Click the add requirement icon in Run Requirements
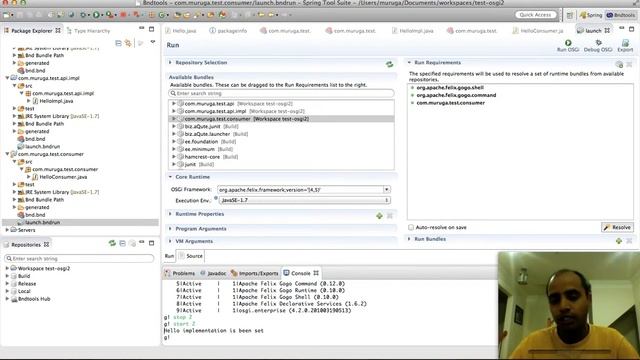The height and width of the screenshot is (360, 640). coord(619,64)
